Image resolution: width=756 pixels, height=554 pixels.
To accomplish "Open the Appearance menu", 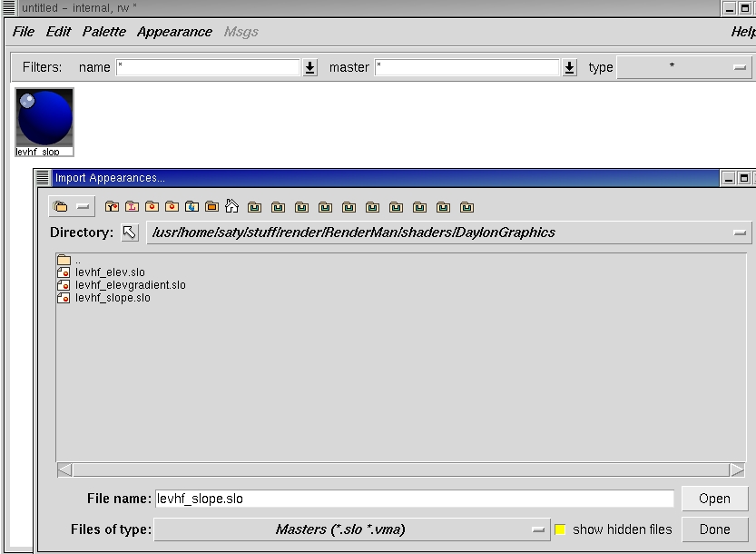I will [x=174, y=32].
